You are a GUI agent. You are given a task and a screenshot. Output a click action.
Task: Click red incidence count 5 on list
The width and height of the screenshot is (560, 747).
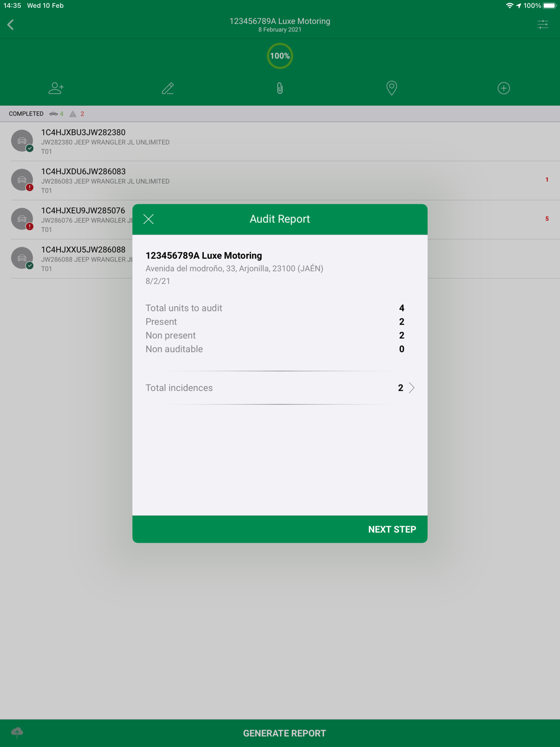point(547,219)
